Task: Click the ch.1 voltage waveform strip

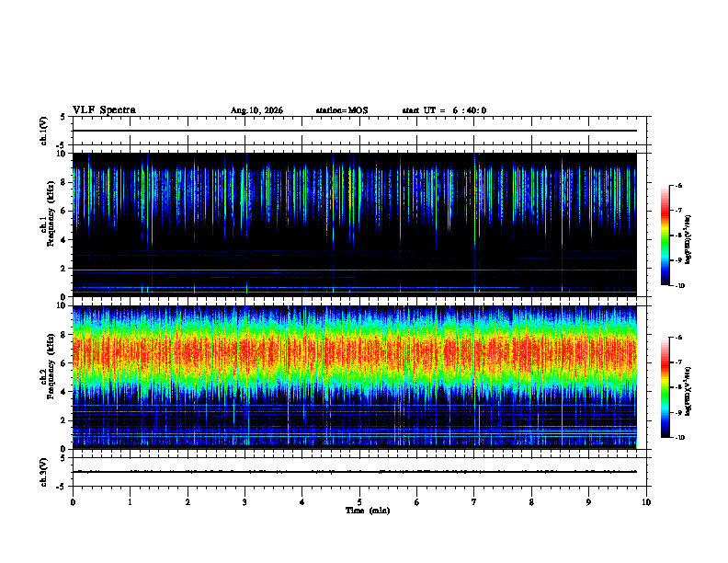Action: click(x=359, y=131)
